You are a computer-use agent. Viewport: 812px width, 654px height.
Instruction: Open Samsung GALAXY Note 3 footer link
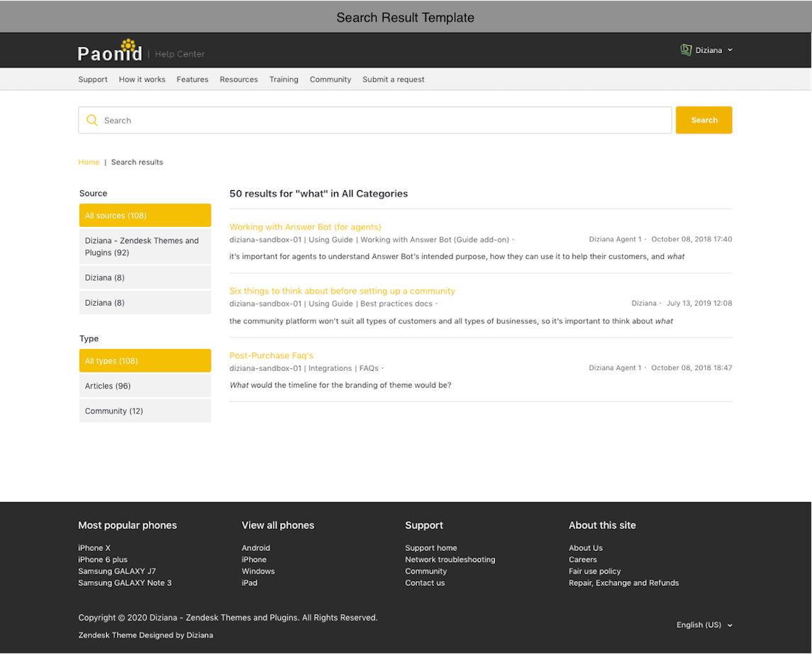tap(125, 583)
